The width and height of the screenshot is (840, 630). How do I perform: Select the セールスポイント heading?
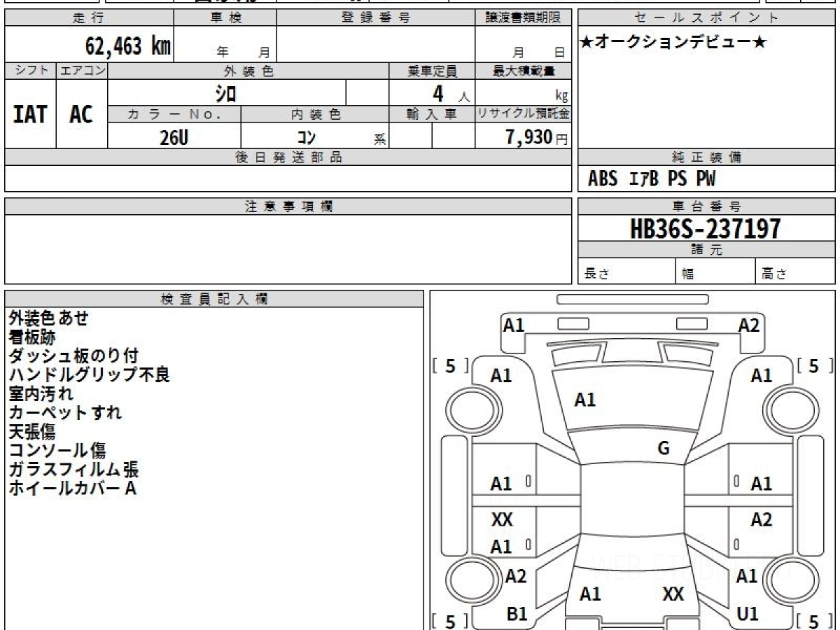pyautogui.click(x=706, y=18)
